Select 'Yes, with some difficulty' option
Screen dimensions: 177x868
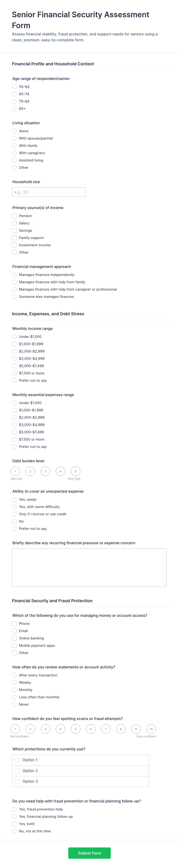(14, 506)
